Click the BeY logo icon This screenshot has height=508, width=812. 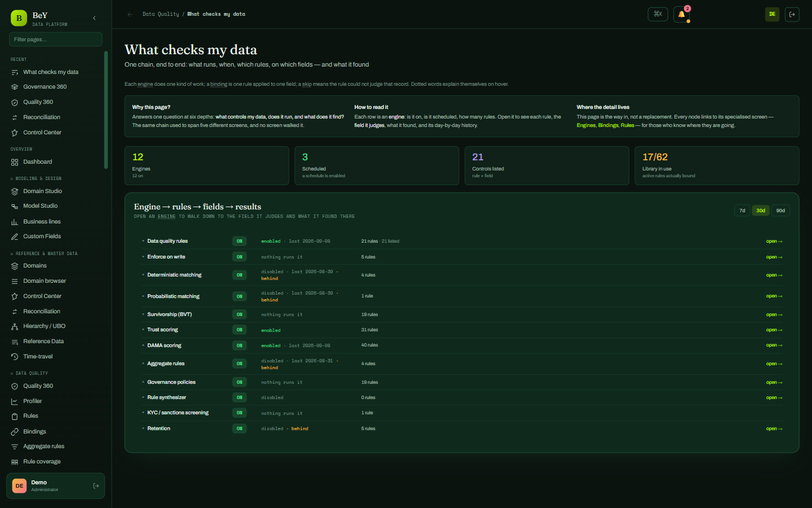[x=19, y=18]
